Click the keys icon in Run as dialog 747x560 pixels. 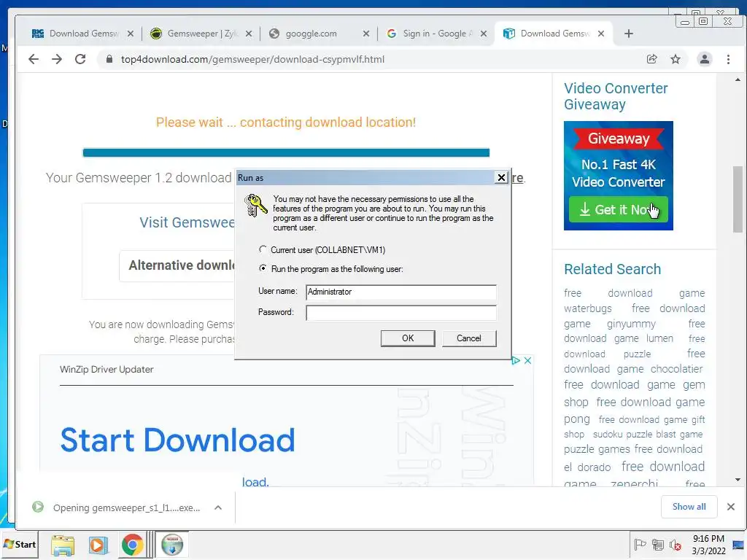255,205
